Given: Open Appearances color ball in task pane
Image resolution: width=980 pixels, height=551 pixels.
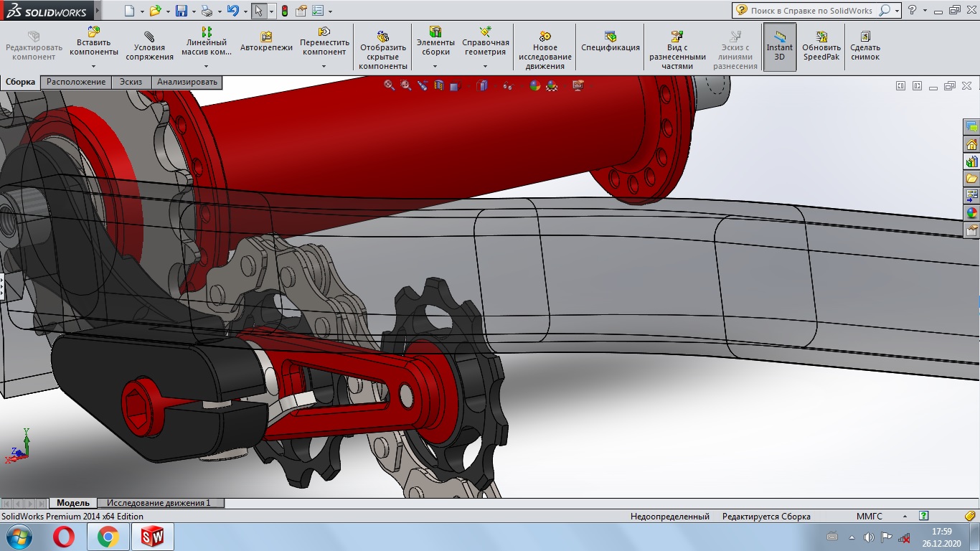Looking at the screenshot, I should [x=972, y=212].
